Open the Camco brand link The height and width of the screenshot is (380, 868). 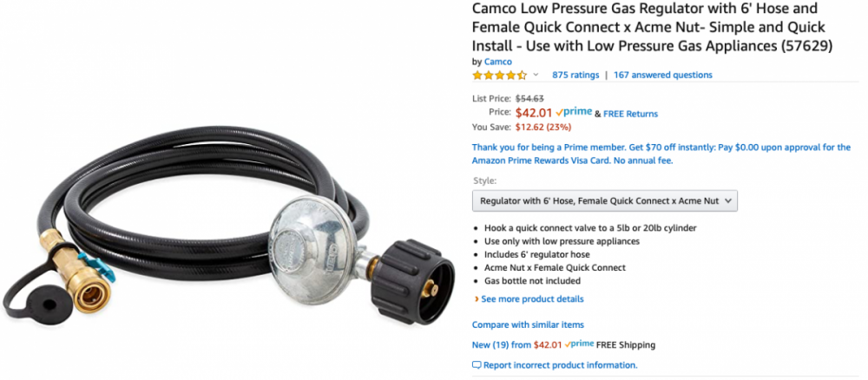click(x=498, y=62)
